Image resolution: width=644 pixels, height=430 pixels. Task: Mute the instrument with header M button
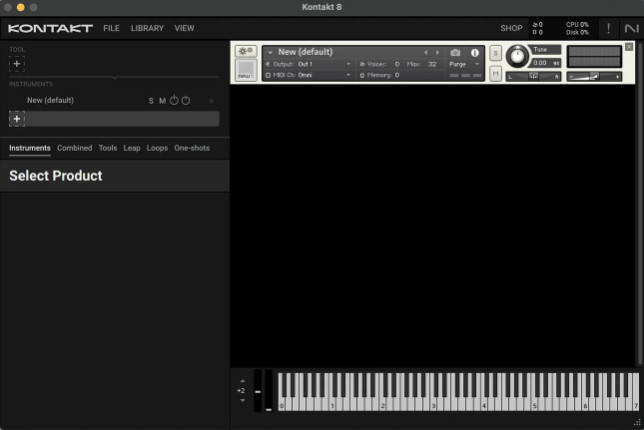click(495, 74)
